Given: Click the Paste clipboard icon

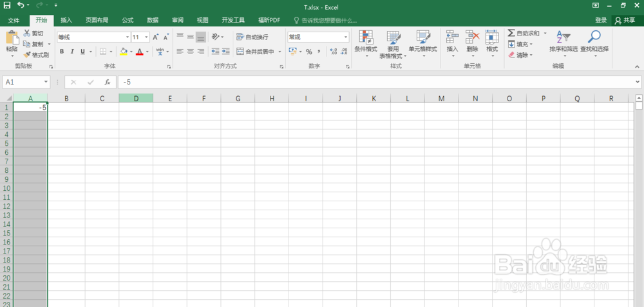Looking at the screenshot, I should pos(12,37).
